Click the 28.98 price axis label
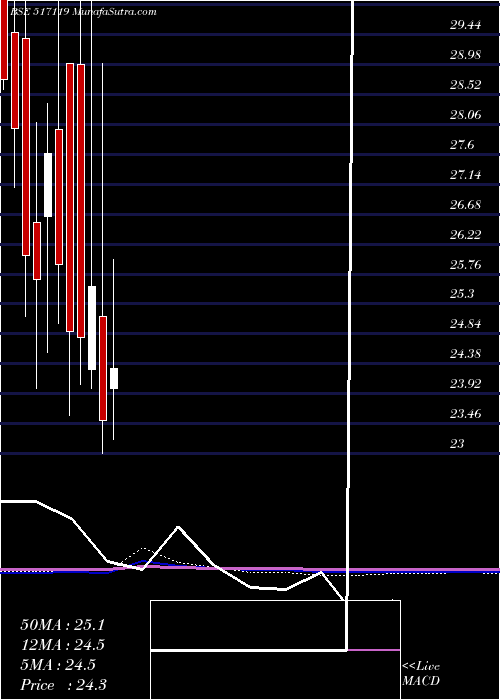This screenshot has height=700, width=500. point(465,55)
